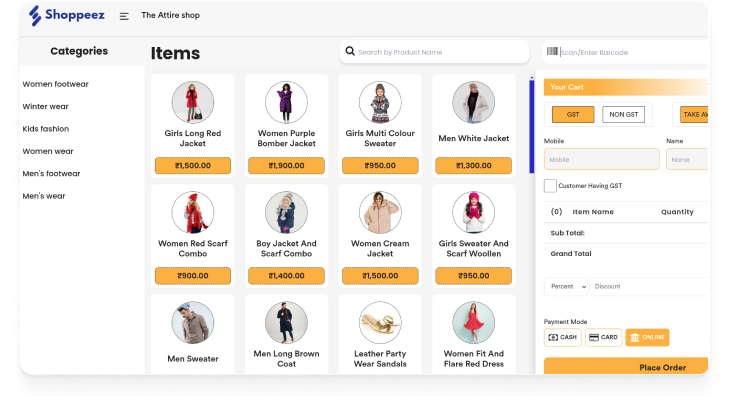Focus the Search by Product Name field
Viewport: 730px width, 396px height.
click(x=434, y=52)
